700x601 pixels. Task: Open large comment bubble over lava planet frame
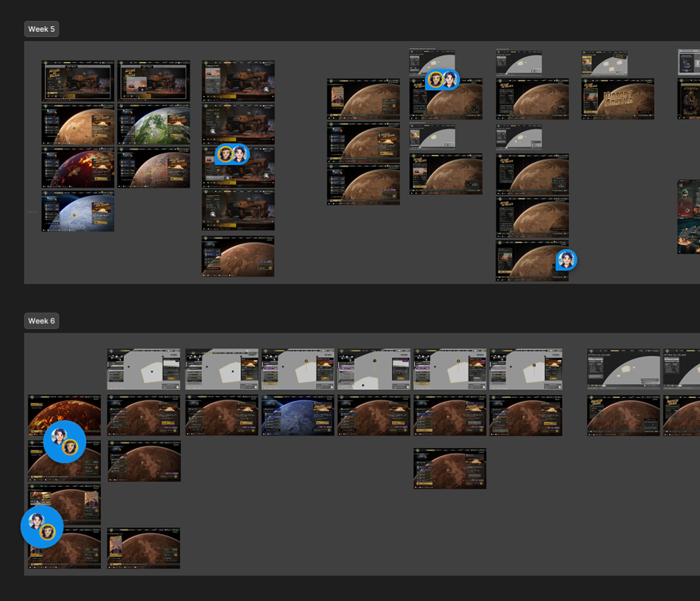tap(64, 442)
